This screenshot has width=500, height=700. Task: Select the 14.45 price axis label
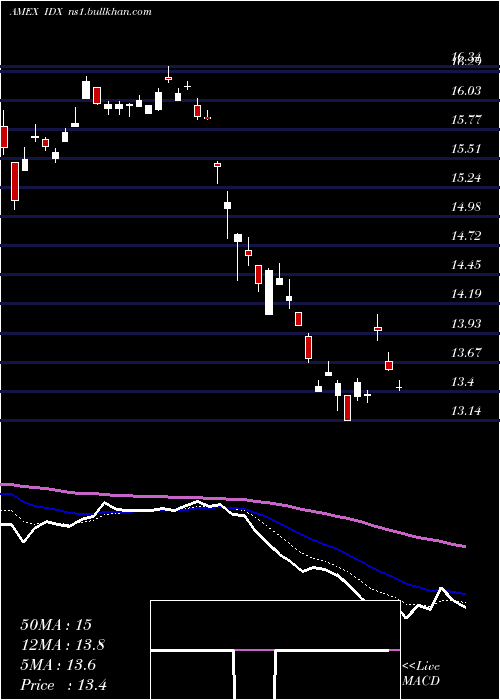(466, 265)
